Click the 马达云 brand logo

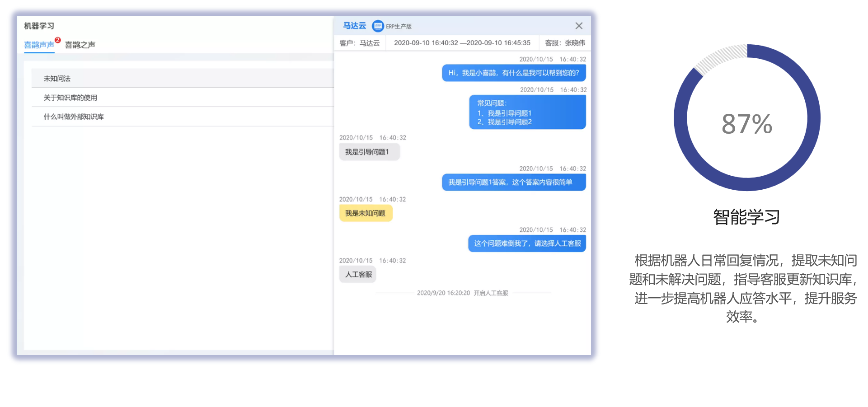point(354,26)
